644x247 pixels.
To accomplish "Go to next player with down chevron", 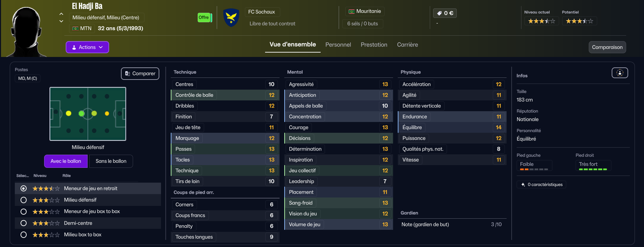I will (61, 21).
